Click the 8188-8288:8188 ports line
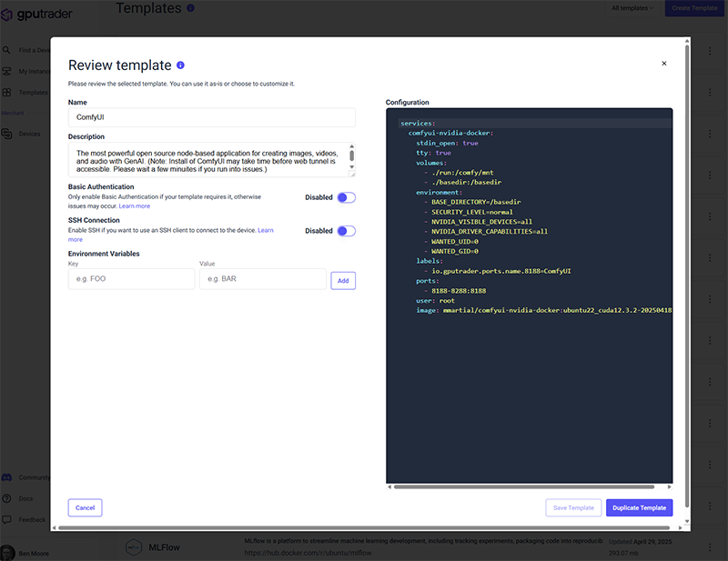The height and width of the screenshot is (561, 728). [459, 291]
